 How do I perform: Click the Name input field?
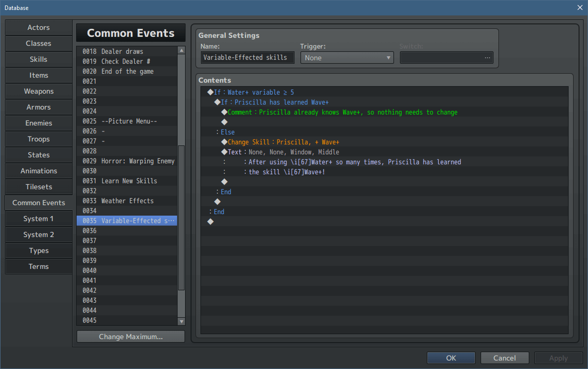point(248,57)
